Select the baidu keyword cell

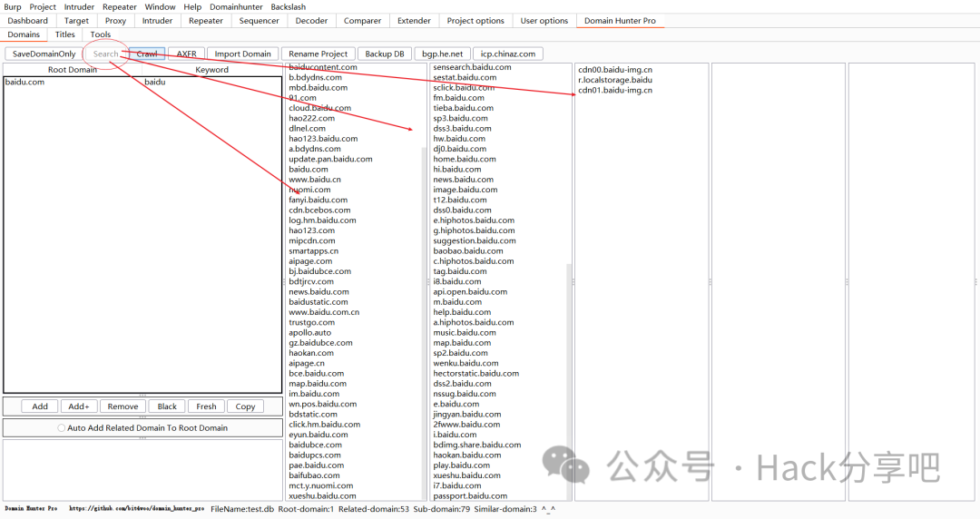coord(211,82)
